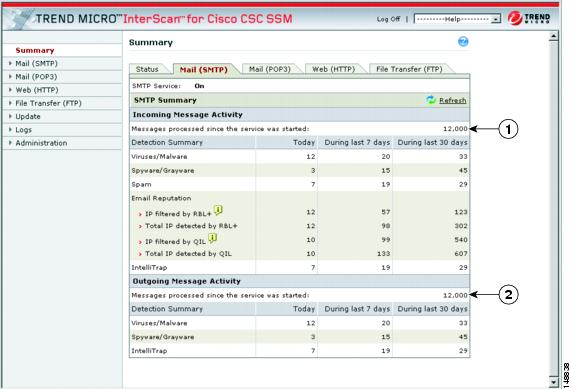
Task: Click the 133 value in Total IP detected by QIL row
Action: click(383, 254)
